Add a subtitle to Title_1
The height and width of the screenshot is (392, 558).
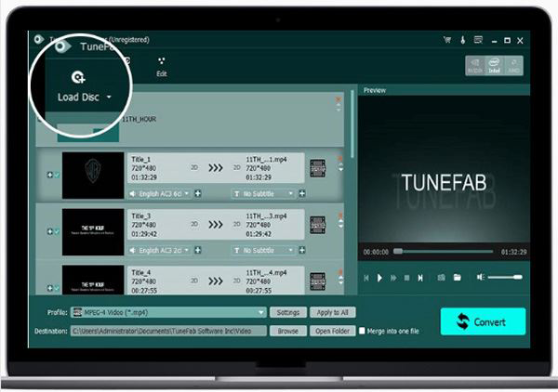click(x=302, y=194)
